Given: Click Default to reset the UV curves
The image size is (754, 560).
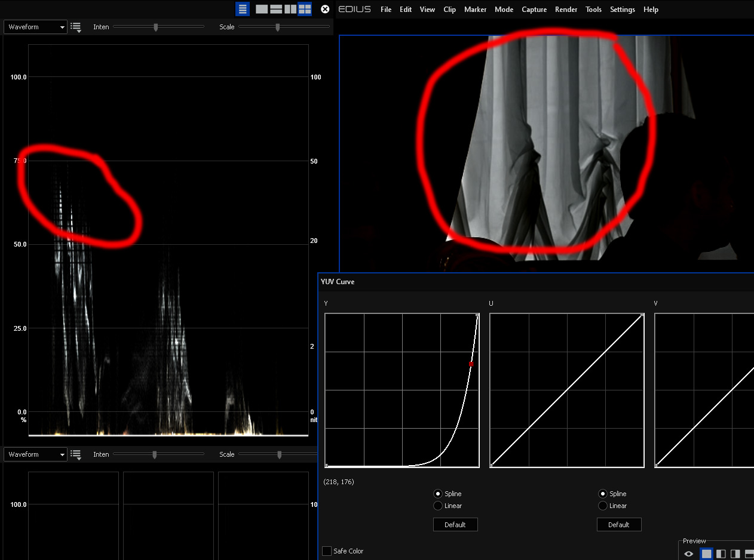Looking at the screenshot, I should (x=619, y=524).
